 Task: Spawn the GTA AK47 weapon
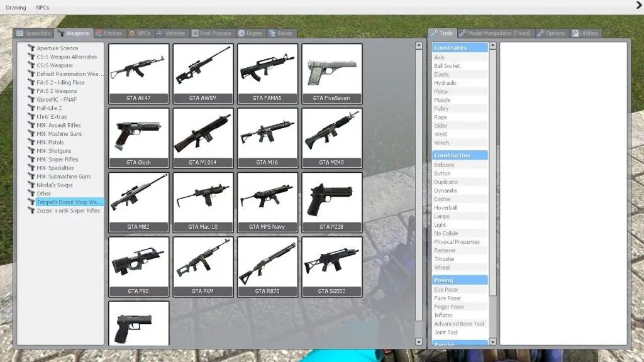click(x=139, y=74)
